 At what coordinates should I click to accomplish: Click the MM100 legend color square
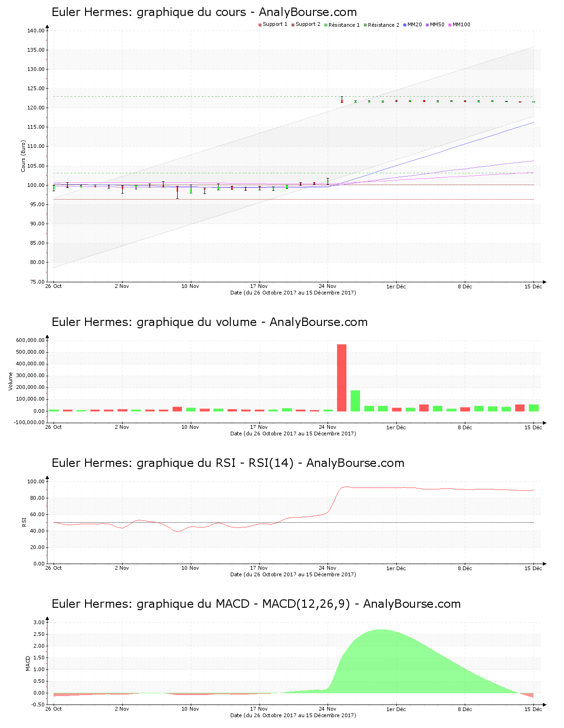450,25
